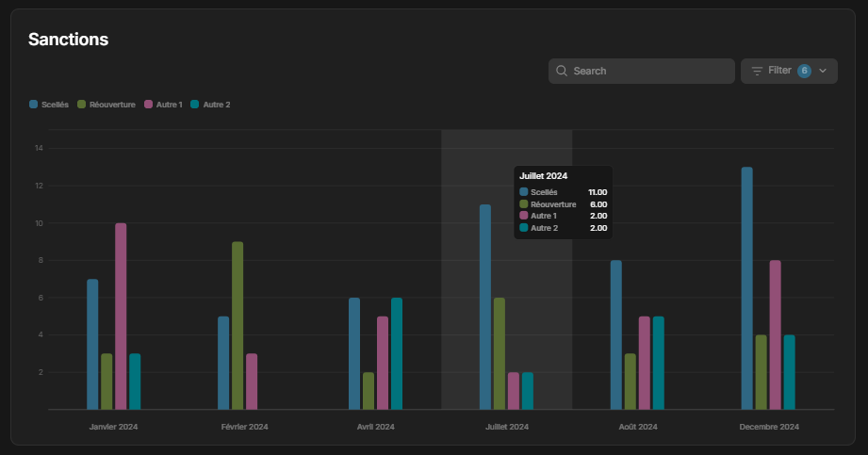Click the filter lines icon
The height and width of the screenshot is (455, 868).
pos(757,71)
